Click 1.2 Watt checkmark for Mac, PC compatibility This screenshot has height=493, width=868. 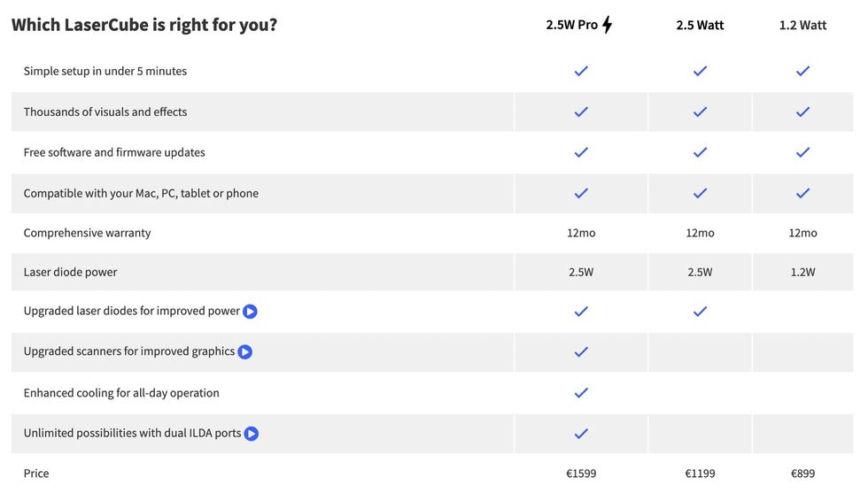(x=802, y=193)
